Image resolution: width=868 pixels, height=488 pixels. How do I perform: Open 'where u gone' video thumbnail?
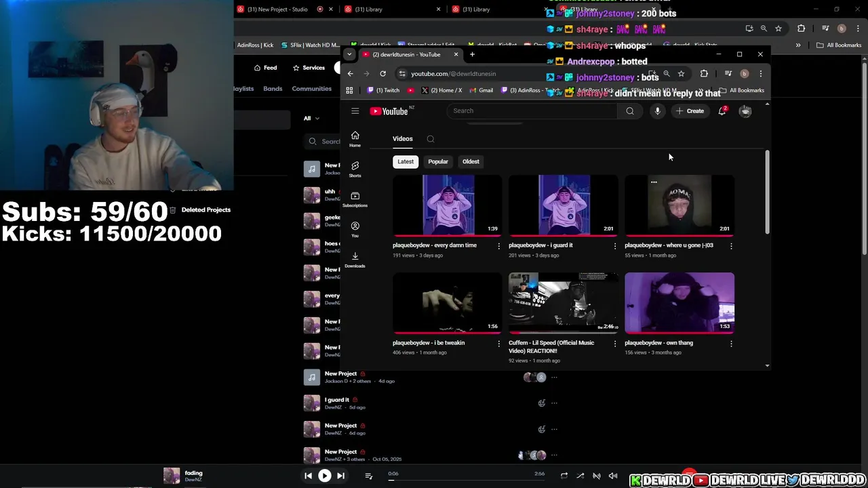679,206
